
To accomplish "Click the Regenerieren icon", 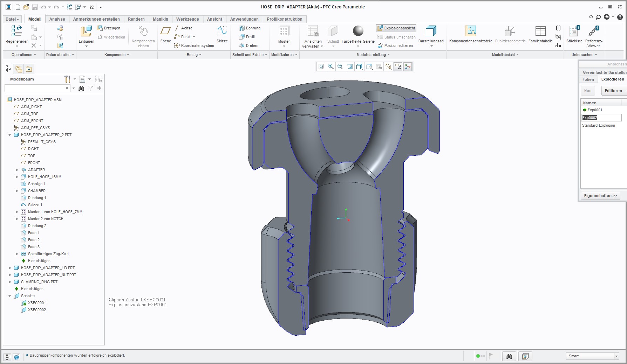I will (x=16, y=31).
